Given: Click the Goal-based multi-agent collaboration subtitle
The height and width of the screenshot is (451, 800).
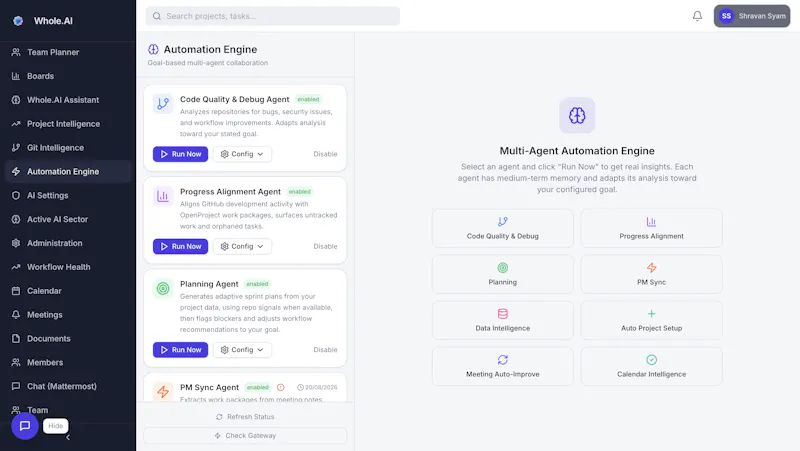Looking at the screenshot, I should [x=208, y=63].
